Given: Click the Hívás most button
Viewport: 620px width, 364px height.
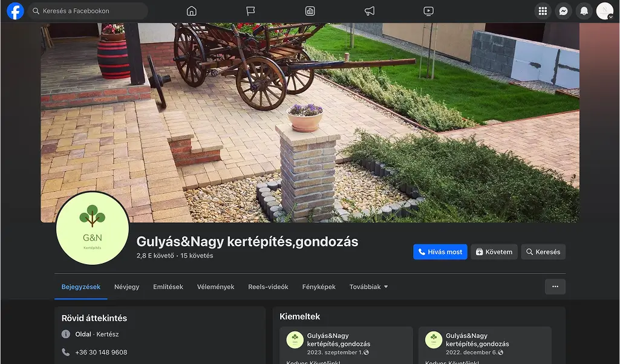Looking at the screenshot, I should pyautogui.click(x=440, y=252).
